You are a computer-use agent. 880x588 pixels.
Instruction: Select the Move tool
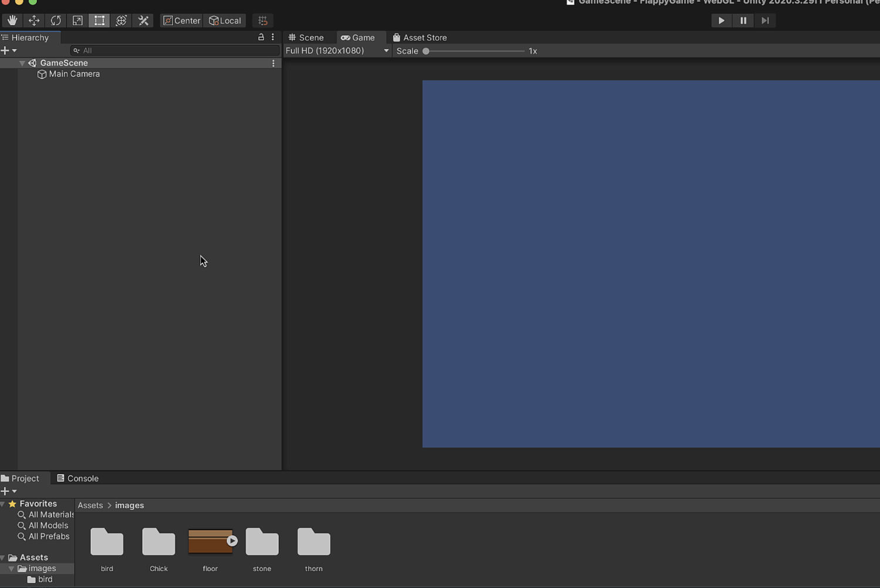[x=34, y=21]
